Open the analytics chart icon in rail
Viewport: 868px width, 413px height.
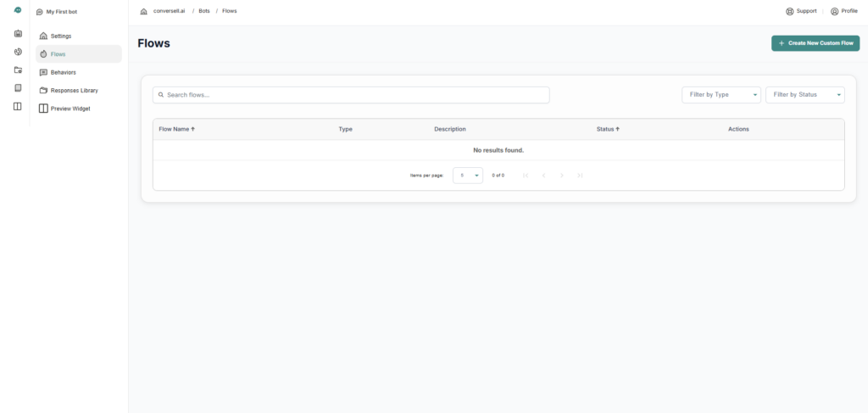pos(18,52)
